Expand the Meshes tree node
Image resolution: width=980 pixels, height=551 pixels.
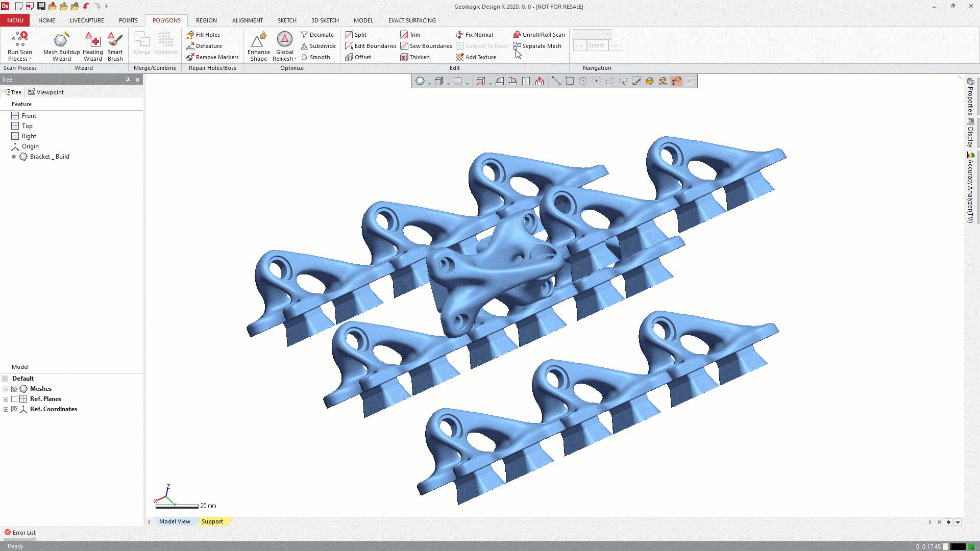point(6,389)
